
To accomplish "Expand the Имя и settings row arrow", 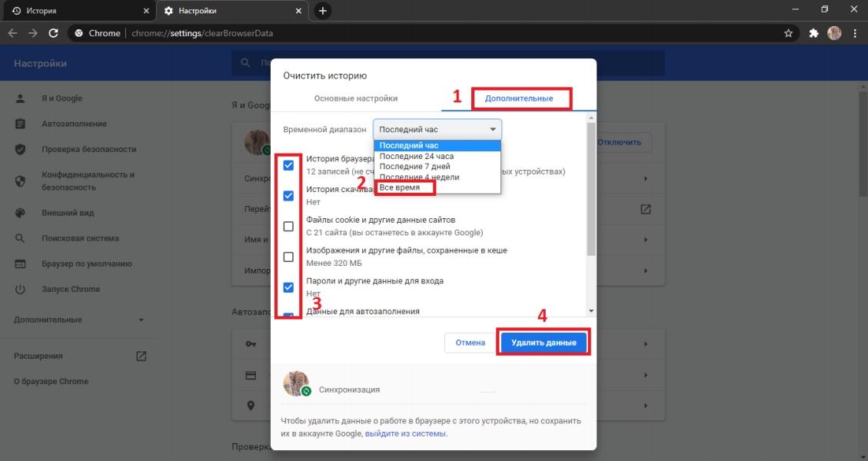I will [646, 240].
